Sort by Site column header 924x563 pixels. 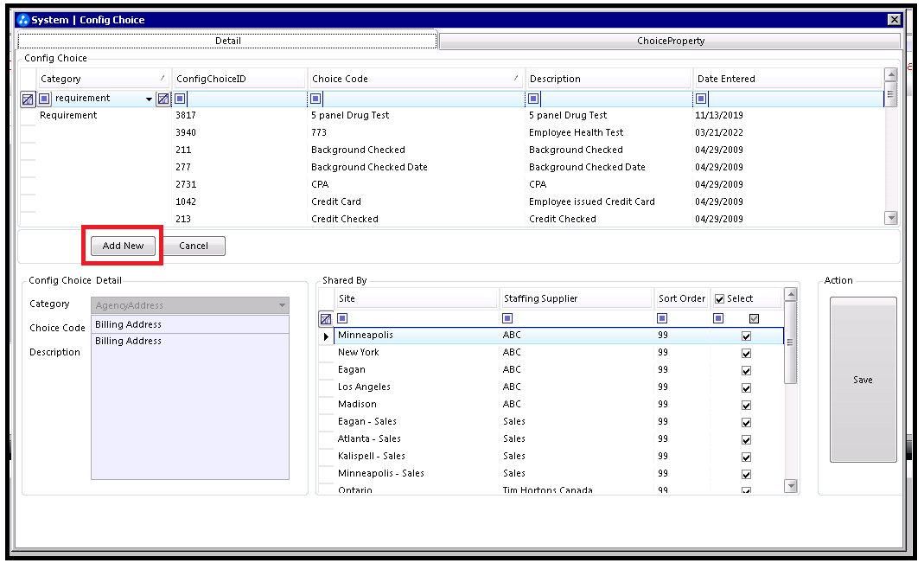417,298
